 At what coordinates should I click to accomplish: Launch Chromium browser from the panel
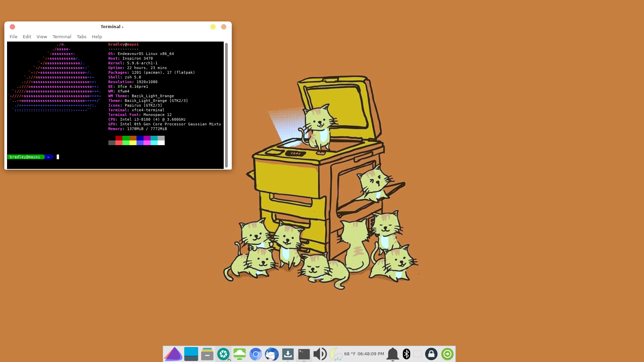(x=256, y=354)
